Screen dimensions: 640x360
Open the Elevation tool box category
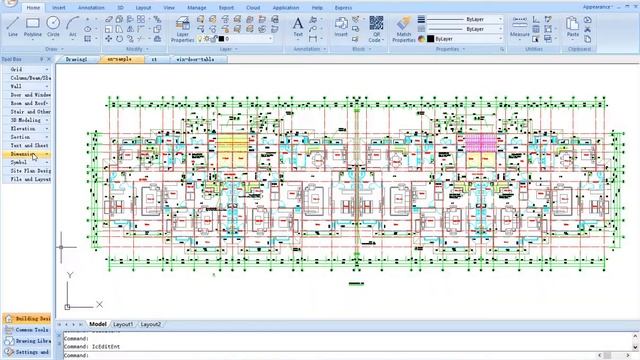(27, 129)
